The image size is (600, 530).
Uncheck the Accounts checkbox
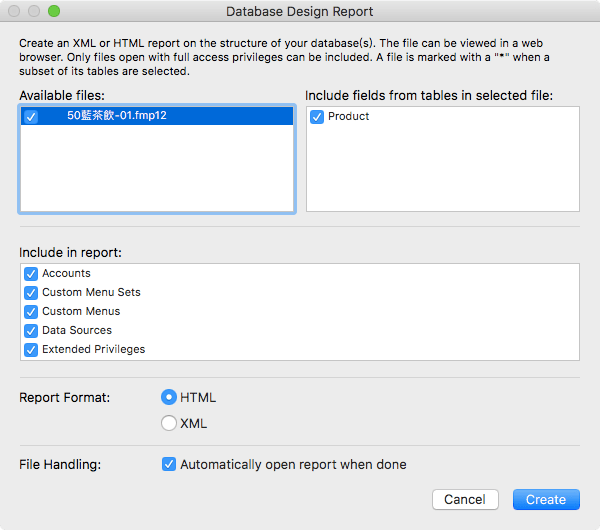pyautogui.click(x=31, y=274)
